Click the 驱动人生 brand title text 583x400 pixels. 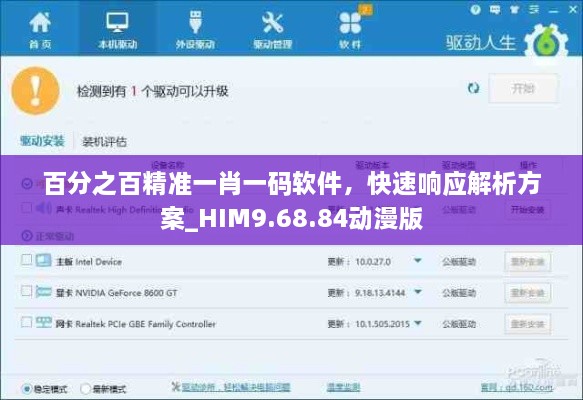click(481, 43)
